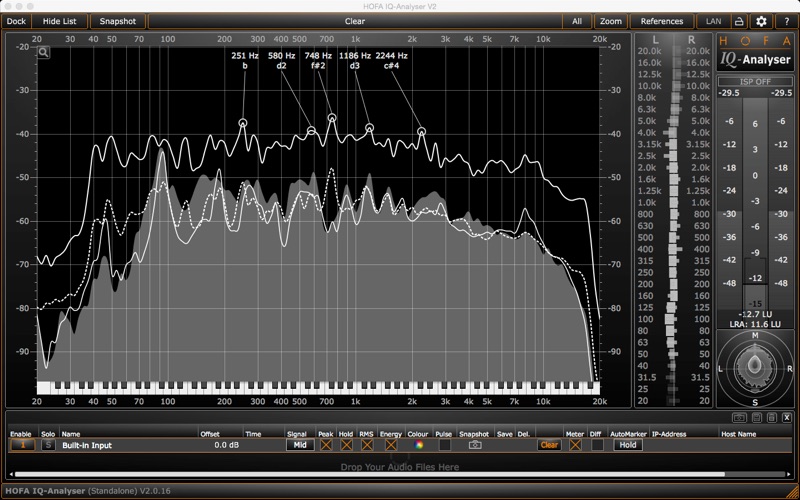Click the Drop Your Audio Files Here area
Image resolution: width=800 pixels, height=500 pixels.
point(399,467)
